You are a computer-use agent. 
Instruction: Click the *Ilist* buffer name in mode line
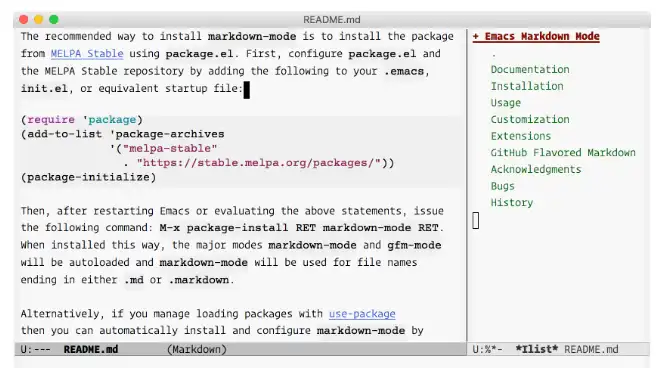pyautogui.click(x=537, y=349)
